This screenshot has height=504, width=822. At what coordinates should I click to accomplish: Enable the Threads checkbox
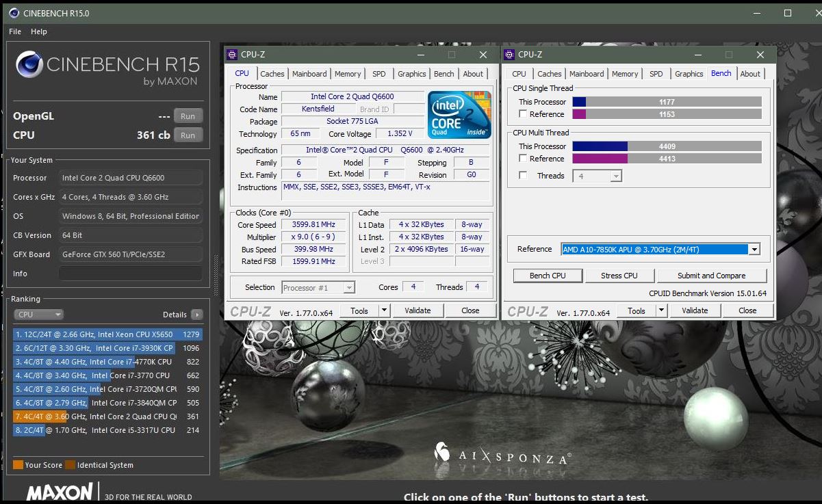coord(524,176)
